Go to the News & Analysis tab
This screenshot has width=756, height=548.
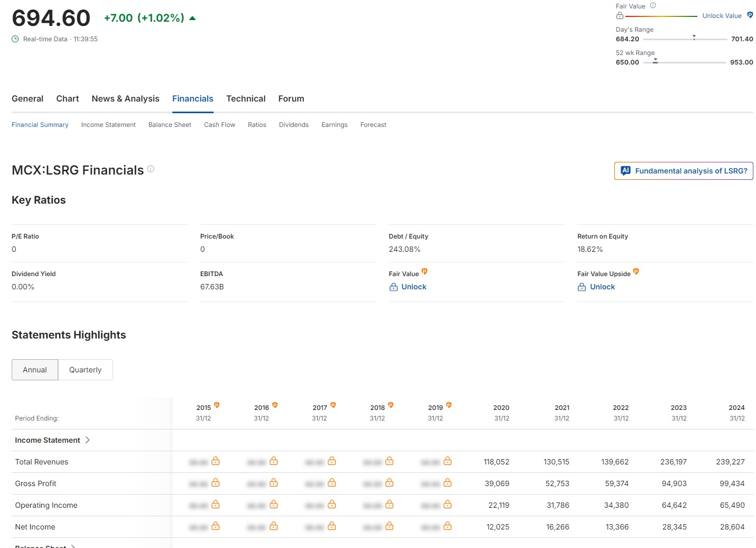tap(125, 98)
